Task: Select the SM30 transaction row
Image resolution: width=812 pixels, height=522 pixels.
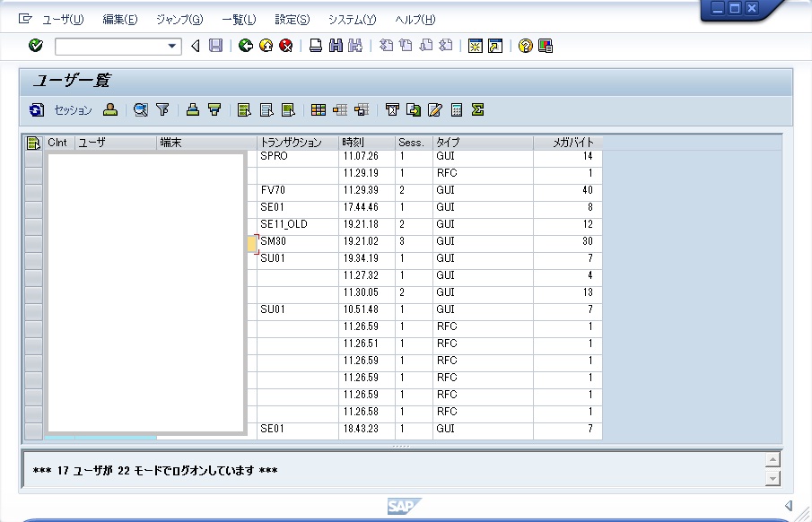Action: click(x=274, y=241)
